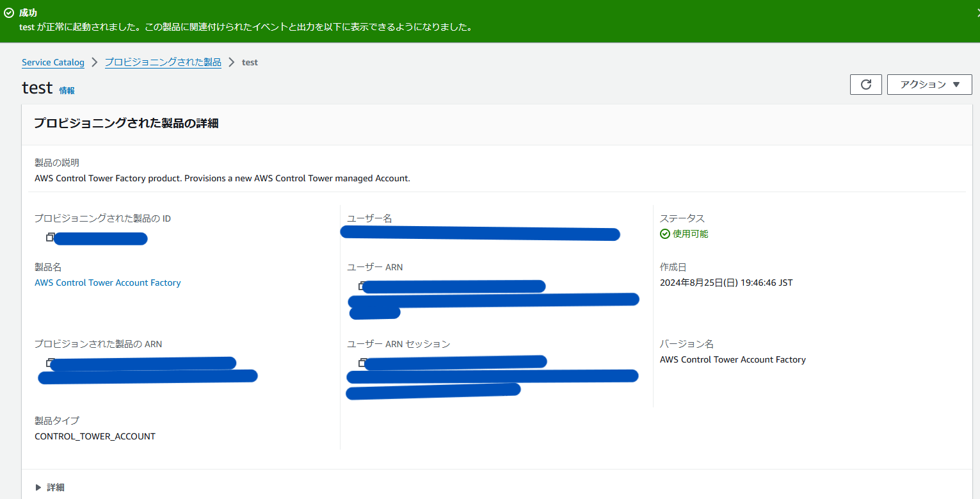
Task: Click the ユーザー名 field label
Action: [369, 218]
